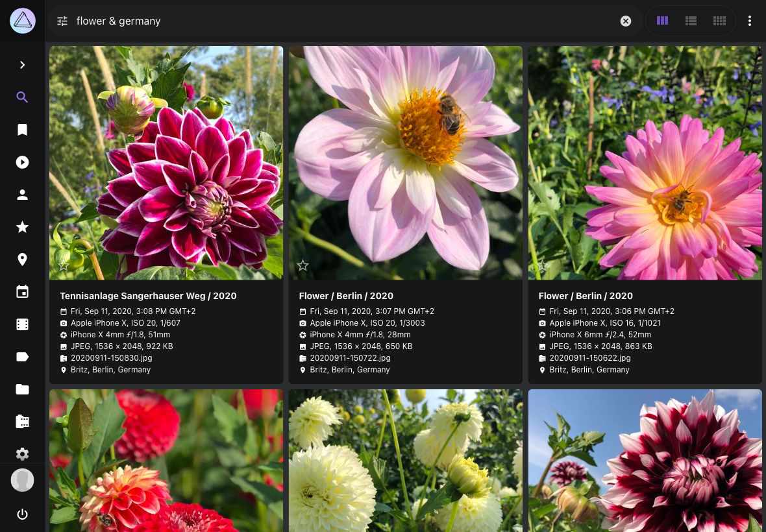Open Labels via the tag icon
This screenshot has height=532, width=766.
coord(22,357)
